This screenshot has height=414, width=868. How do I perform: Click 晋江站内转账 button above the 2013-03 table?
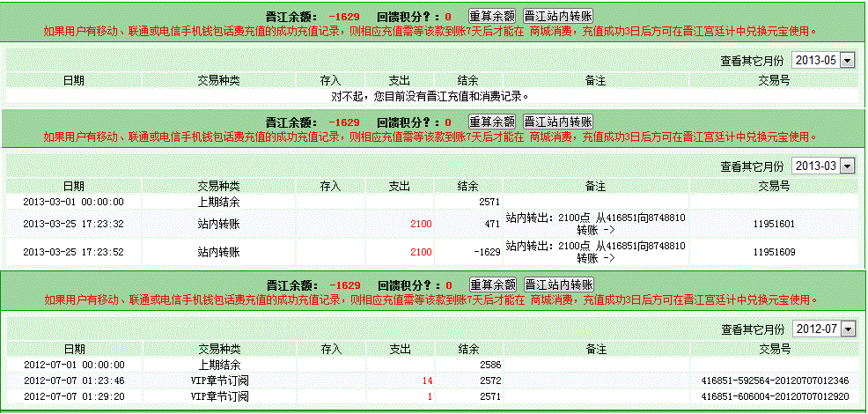[558, 122]
